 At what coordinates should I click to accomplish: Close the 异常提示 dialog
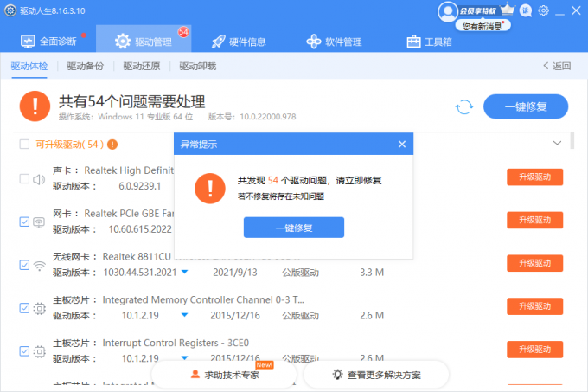coord(401,145)
